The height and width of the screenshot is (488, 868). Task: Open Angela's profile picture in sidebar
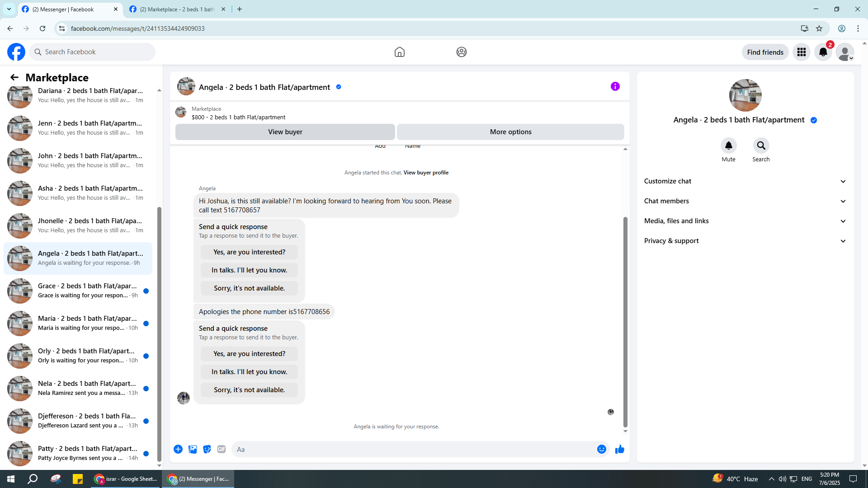[745, 95]
